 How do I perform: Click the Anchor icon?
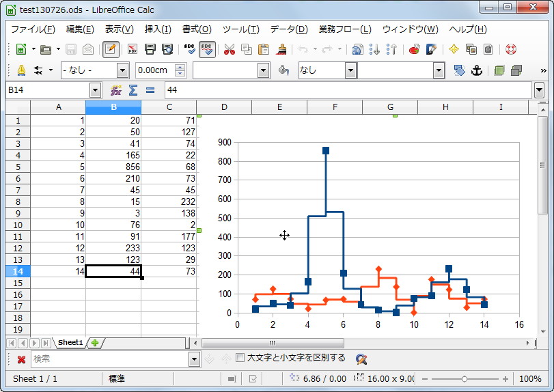pos(477,70)
